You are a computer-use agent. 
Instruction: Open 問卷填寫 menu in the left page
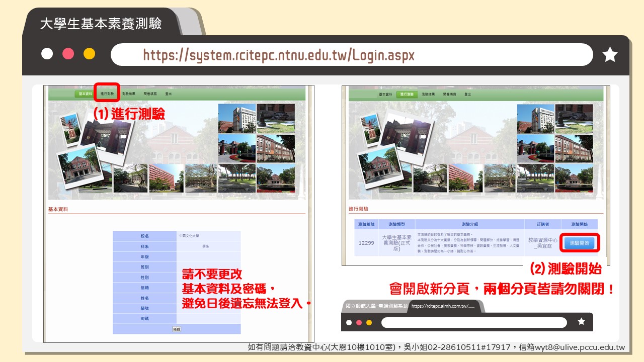(150, 94)
